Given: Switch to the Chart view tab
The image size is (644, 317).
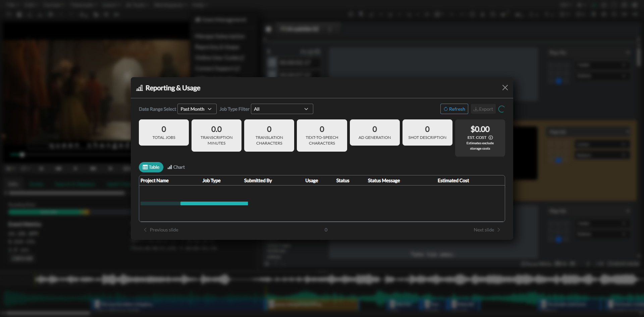Looking at the screenshot, I should [176, 167].
